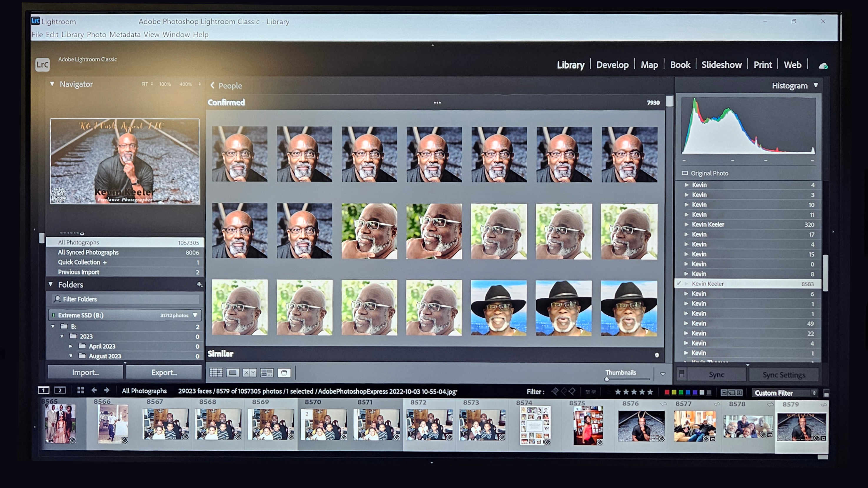Click the cloud sync status icon

(x=823, y=66)
